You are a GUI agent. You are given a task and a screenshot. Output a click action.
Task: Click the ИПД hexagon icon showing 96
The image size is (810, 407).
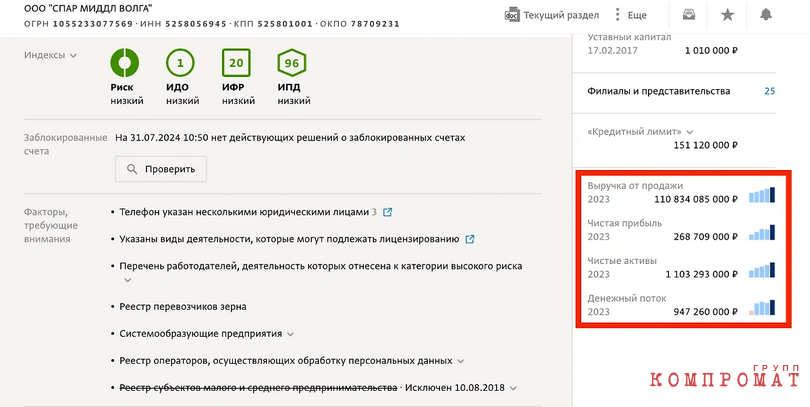click(292, 63)
